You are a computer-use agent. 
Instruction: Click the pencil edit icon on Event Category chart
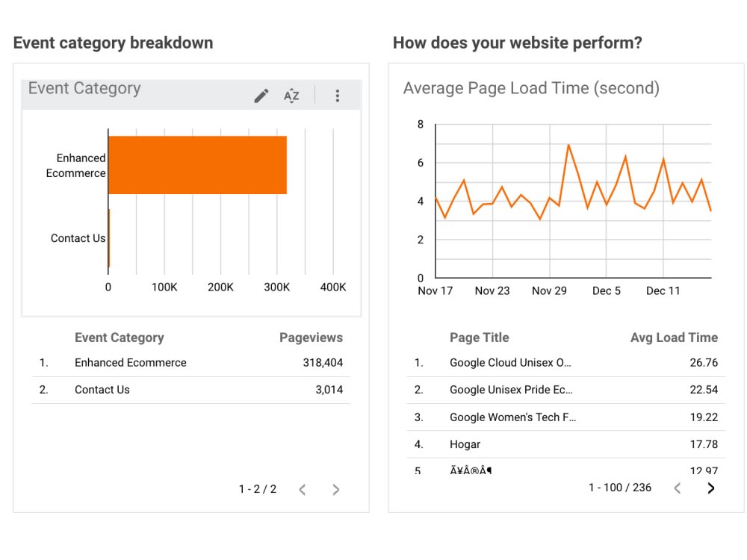point(261,96)
